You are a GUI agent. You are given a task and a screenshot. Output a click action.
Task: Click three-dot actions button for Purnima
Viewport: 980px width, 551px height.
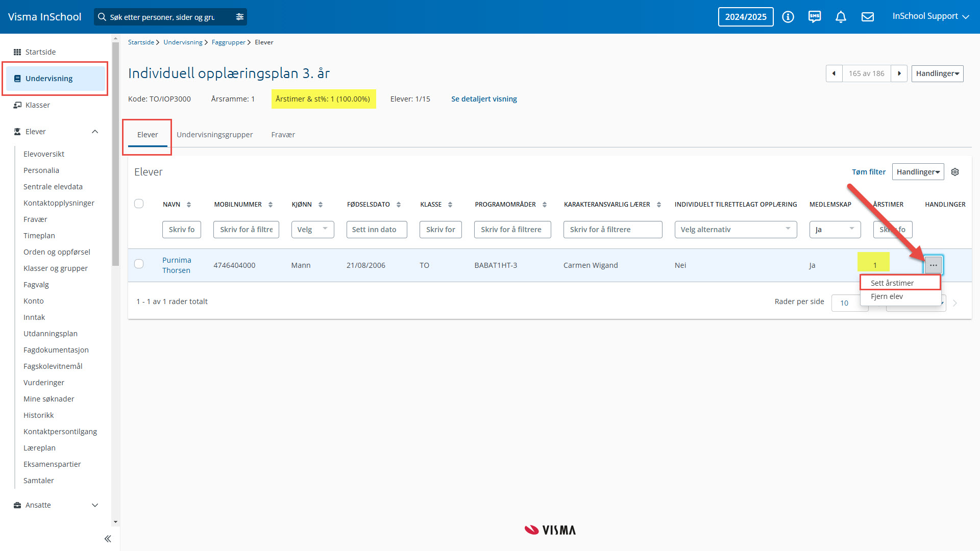pyautogui.click(x=933, y=265)
